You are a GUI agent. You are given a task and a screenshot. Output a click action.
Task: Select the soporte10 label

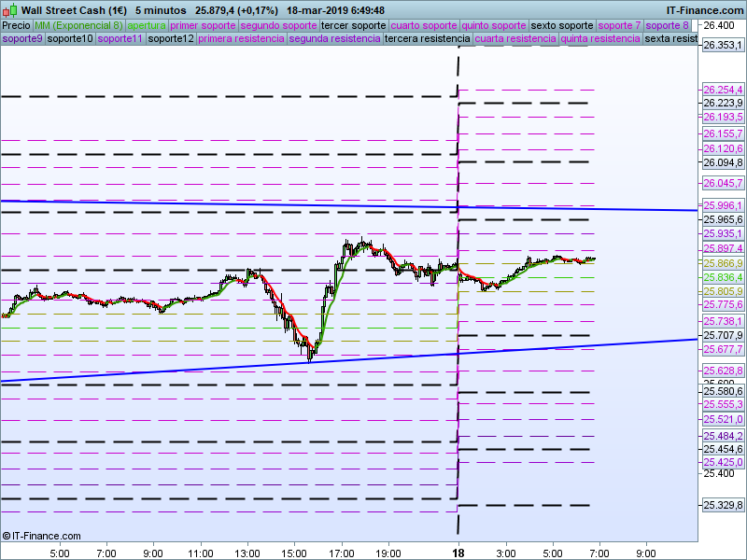point(70,38)
